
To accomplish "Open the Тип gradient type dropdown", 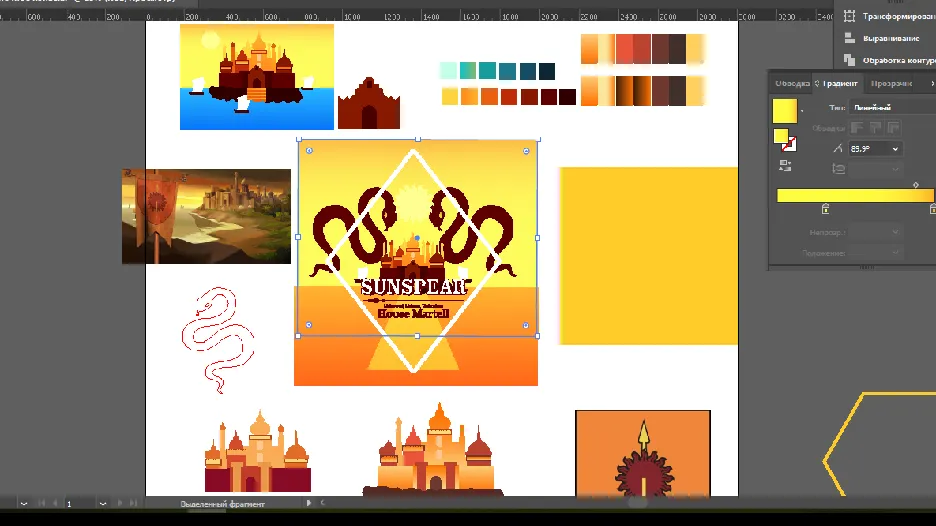I will pyautogui.click(x=892, y=107).
